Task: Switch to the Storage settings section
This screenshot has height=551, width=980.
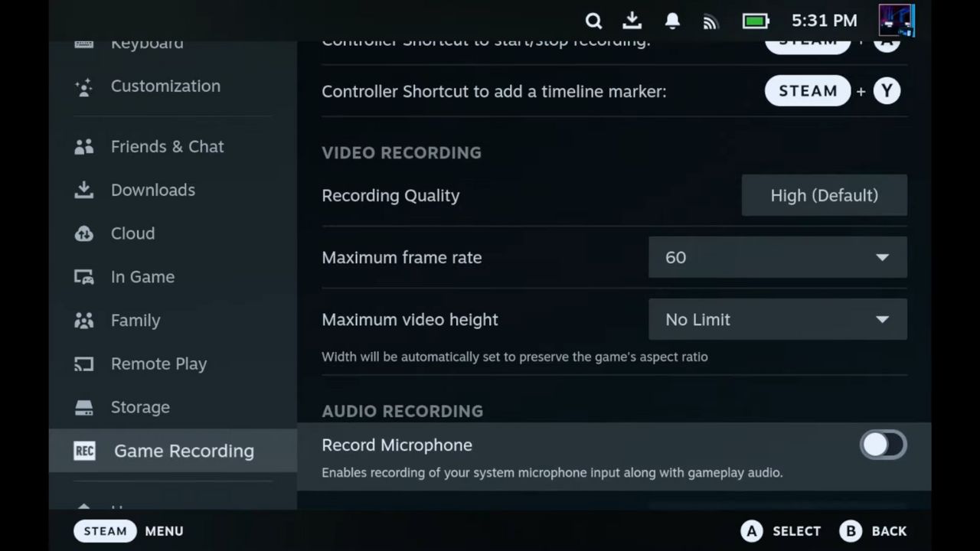Action: (x=140, y=407)
